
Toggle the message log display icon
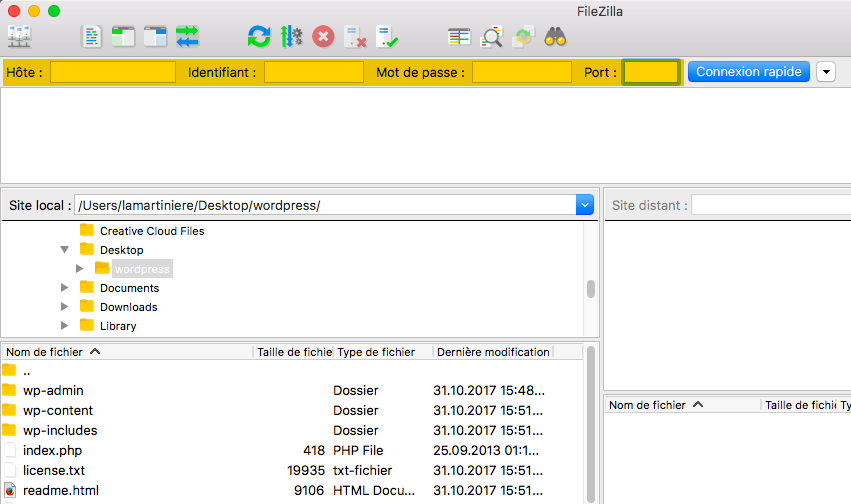[91, 37]
